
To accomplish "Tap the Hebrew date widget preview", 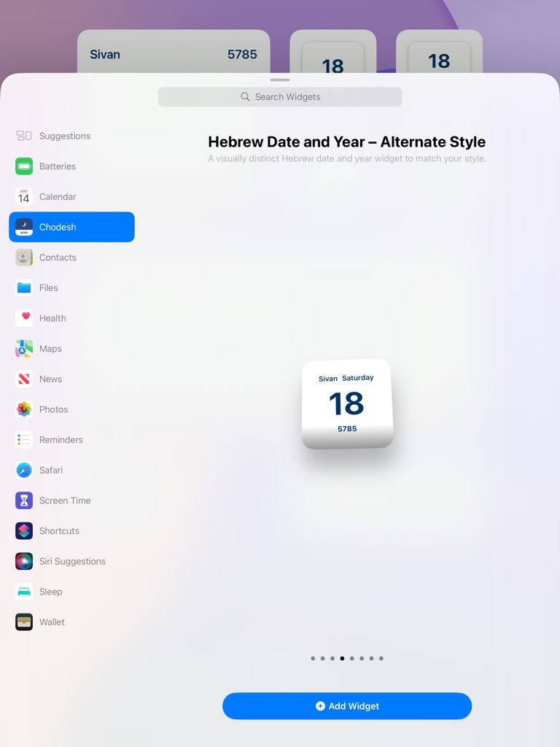I will [348, 404].
